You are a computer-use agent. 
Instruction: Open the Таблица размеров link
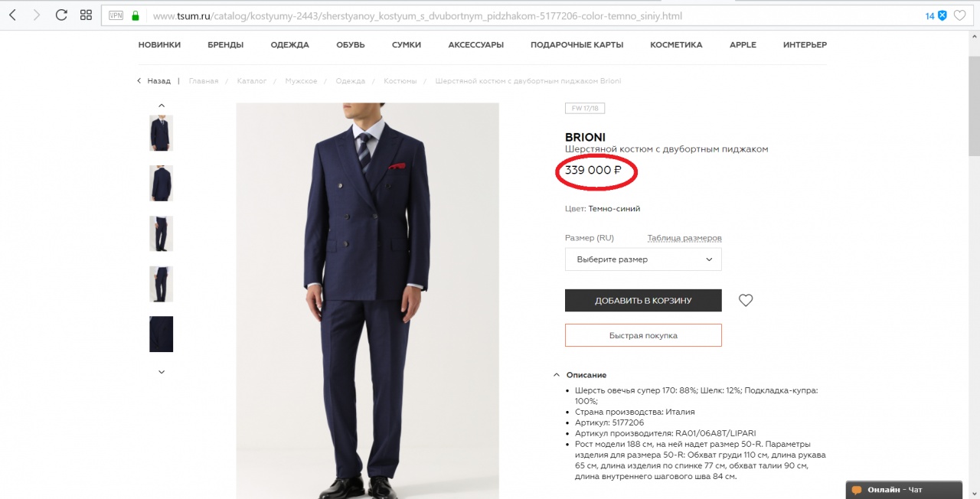[x=684, y=238]
